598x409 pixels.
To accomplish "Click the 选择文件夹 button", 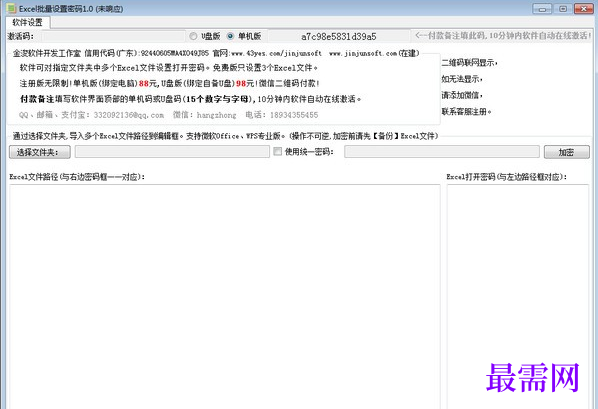I will 40,152.
